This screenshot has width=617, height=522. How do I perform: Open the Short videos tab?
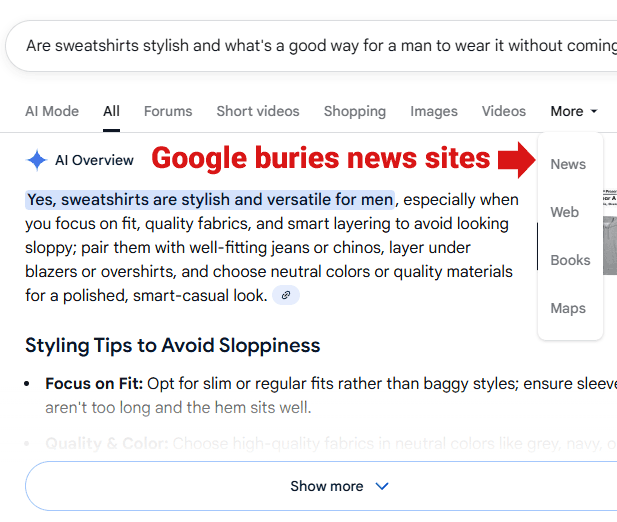coord(258,111)
